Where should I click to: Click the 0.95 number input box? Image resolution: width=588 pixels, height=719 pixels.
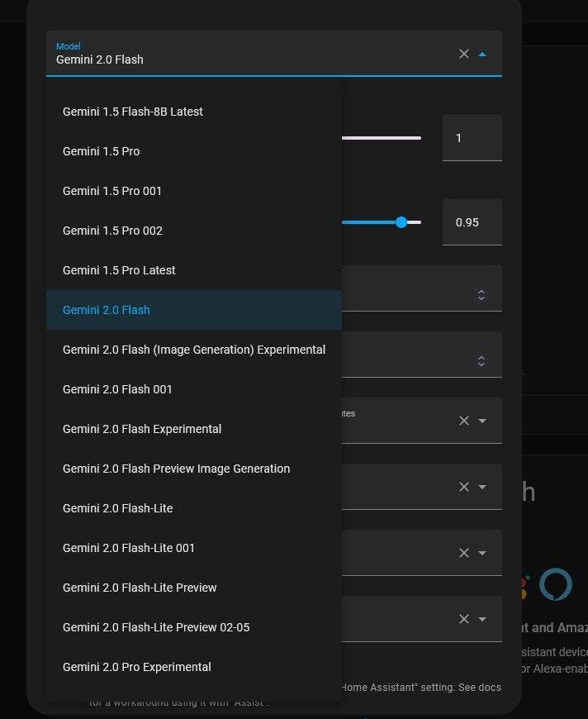tap(472, 222)
